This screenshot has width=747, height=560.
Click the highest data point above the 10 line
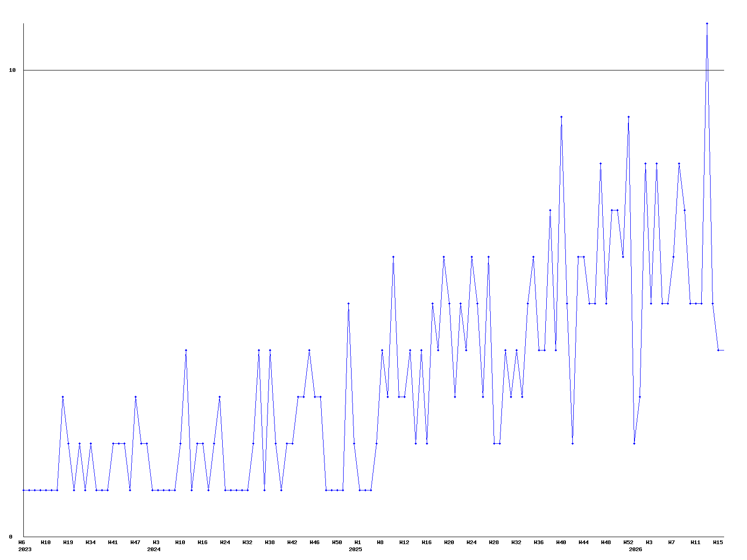pyautogui.click(x=707, y=23)
